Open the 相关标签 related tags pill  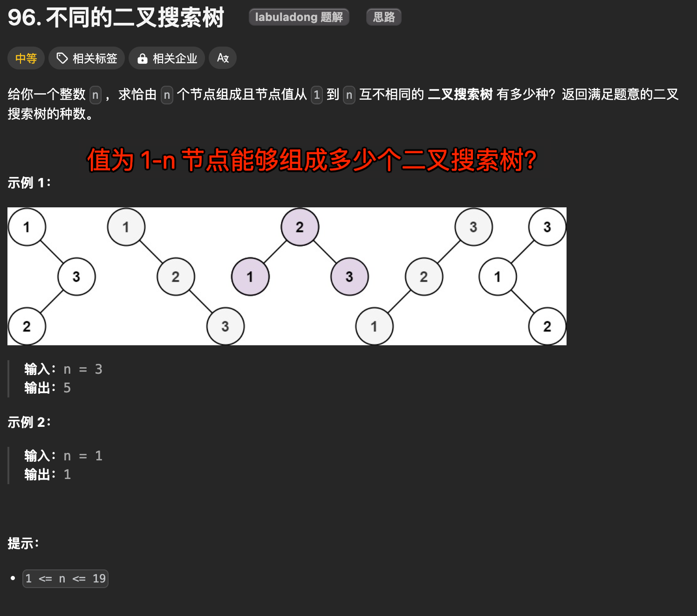87,58
